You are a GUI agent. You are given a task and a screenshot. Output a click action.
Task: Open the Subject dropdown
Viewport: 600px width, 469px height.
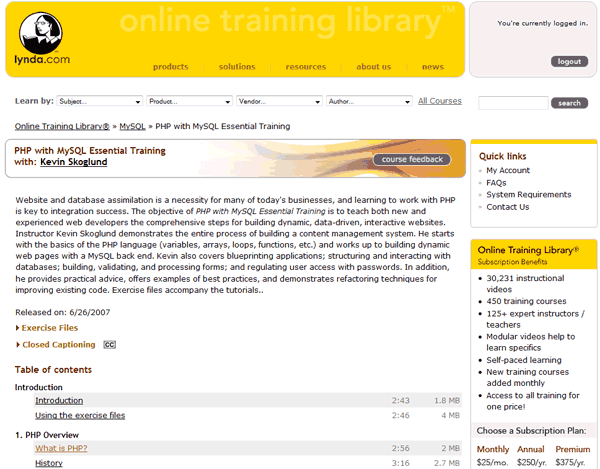(x=99, y=101)
